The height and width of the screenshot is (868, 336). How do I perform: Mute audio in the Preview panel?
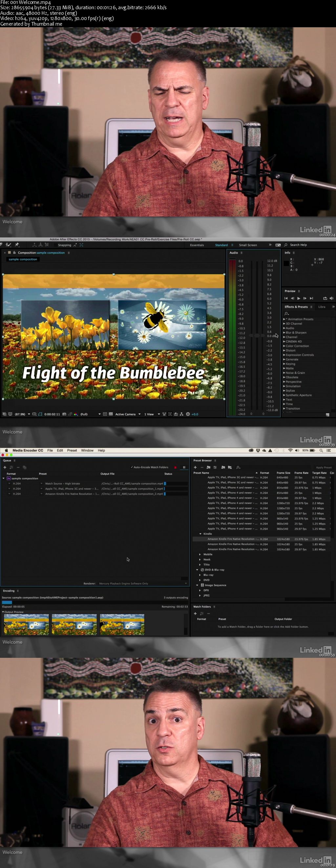(x=331, y=298)
